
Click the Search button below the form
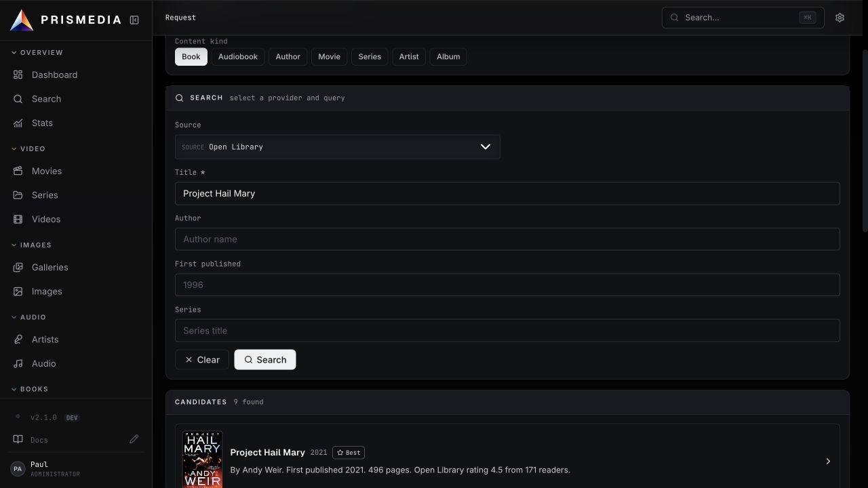[265, 360]
